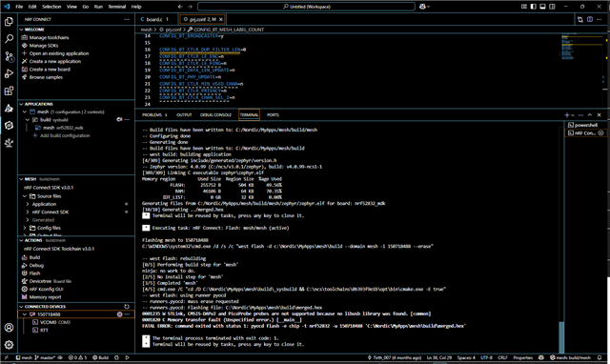Expand the nRF Connect SDK source group
Screen dimensions: 610x364
click(28, 212)
